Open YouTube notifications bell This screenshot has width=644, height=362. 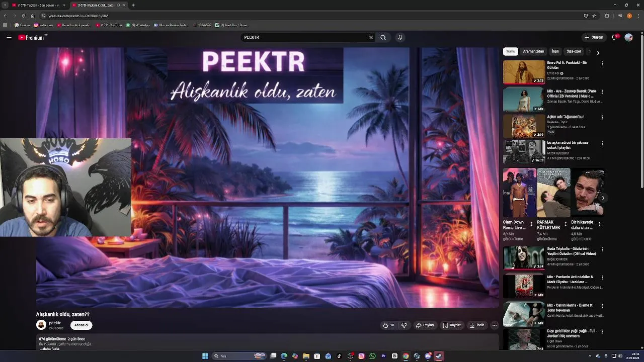[614, 37]
